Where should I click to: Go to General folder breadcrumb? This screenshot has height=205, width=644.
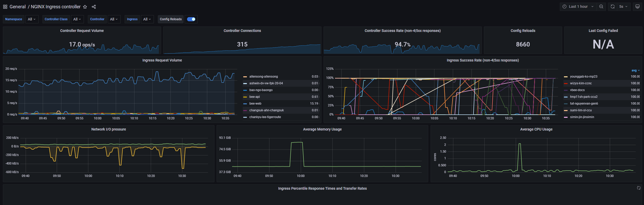(18, 7)
